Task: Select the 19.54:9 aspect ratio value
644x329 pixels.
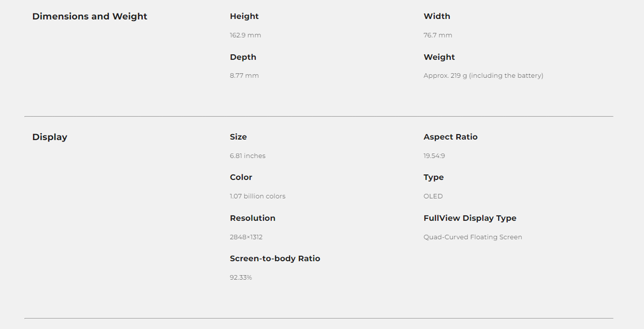Action: 434,156
